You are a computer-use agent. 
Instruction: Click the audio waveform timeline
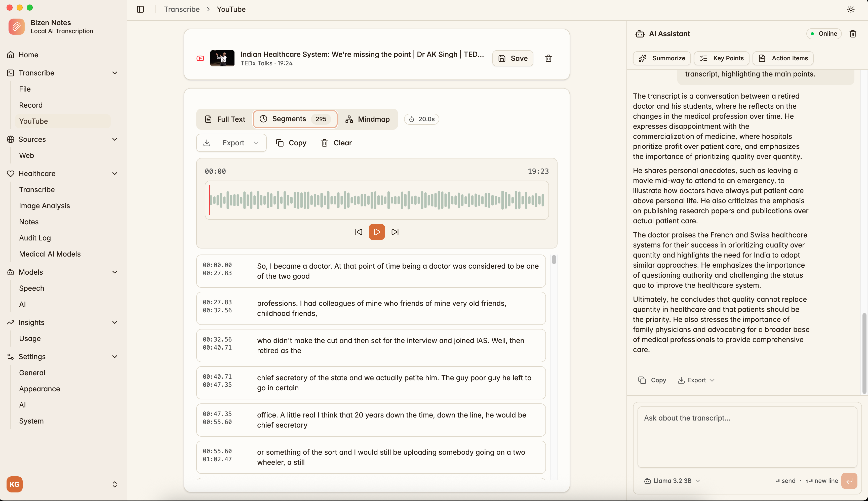tap(377, 200)
